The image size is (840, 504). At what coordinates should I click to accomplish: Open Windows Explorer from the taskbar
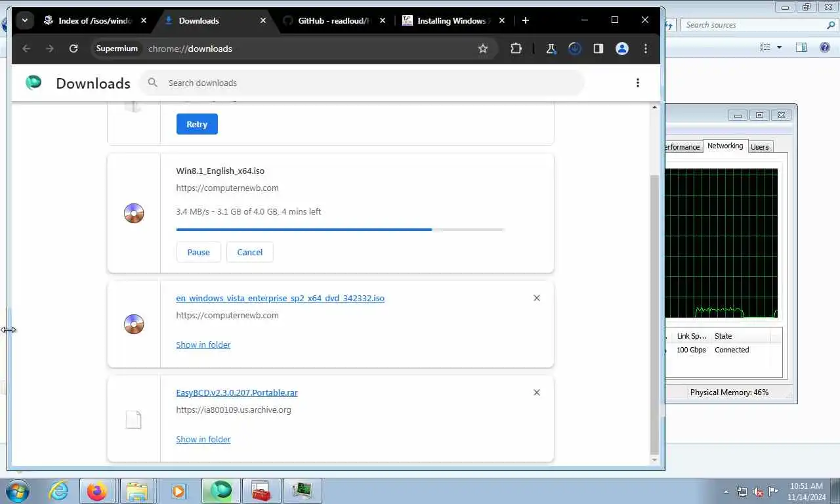tap(137, 491)
